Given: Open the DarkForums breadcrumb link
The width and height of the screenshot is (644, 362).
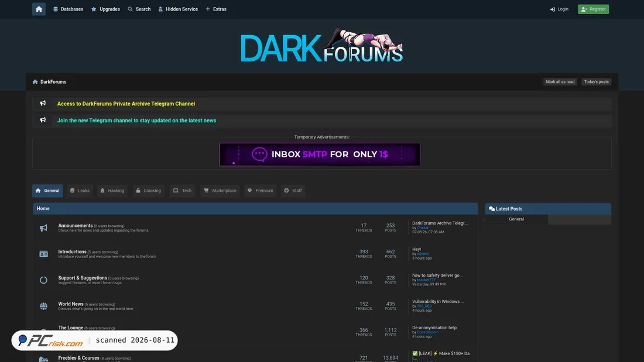Looking at the screenshot, I should [x=53, y=82].
